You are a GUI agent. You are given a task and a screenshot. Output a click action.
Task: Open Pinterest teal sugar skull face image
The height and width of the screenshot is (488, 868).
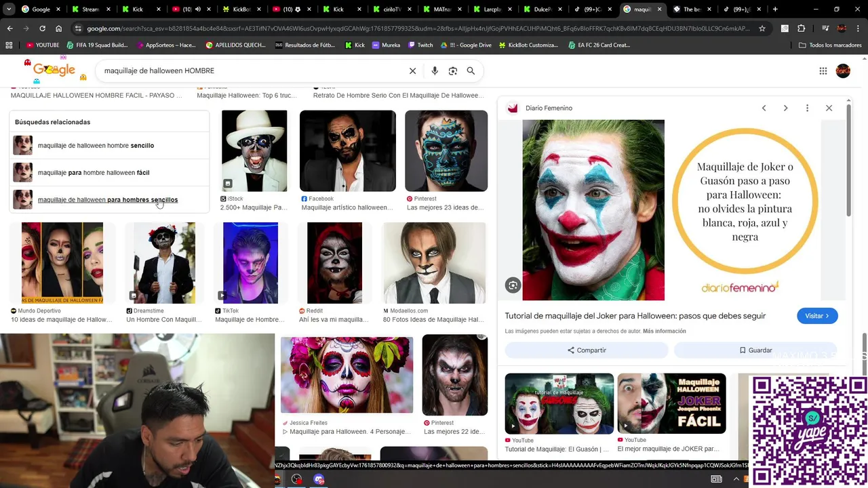click(446, 151)
